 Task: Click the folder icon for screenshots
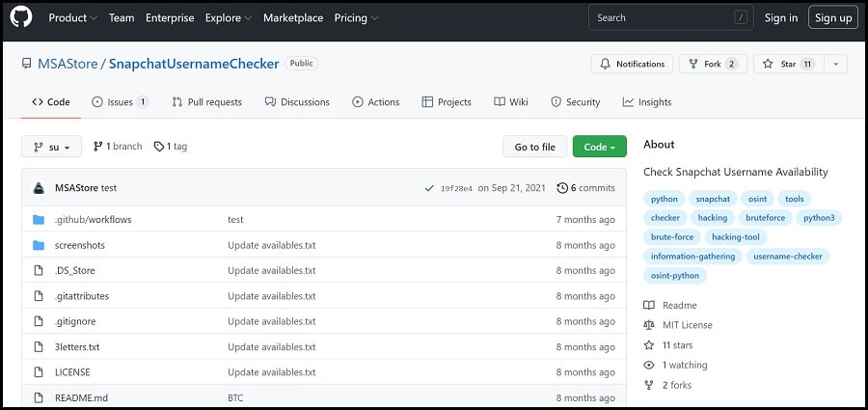pos(39,245)
